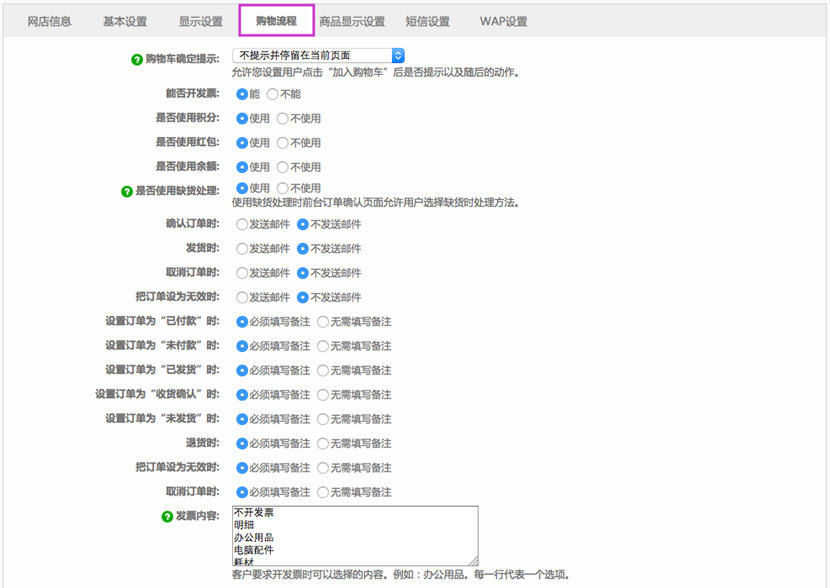Click help icon beside 购物车确定提示
This screenshot has height=588, width=830.
(x=137, y=60)
